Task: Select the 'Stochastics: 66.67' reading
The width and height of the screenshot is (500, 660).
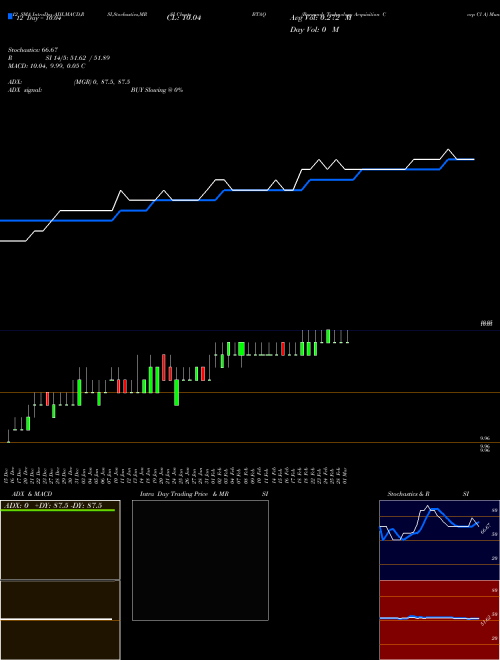Action: [x=33, y=50]
